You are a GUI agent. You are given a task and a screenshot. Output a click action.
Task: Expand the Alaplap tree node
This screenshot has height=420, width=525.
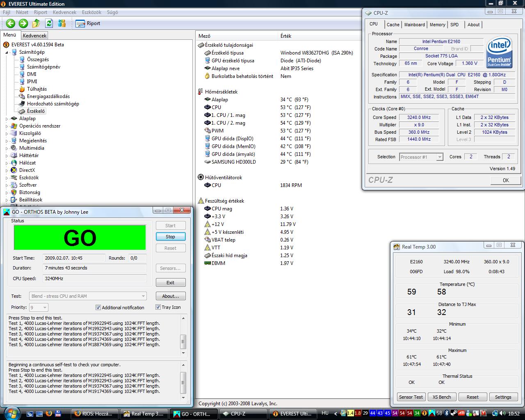7,119
